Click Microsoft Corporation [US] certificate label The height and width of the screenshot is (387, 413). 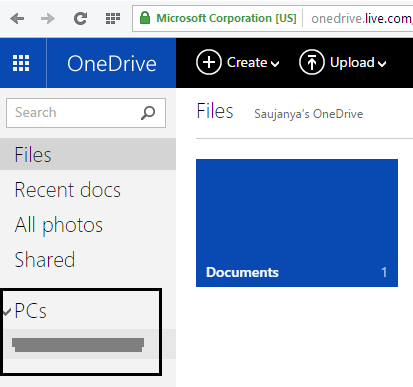226,18
